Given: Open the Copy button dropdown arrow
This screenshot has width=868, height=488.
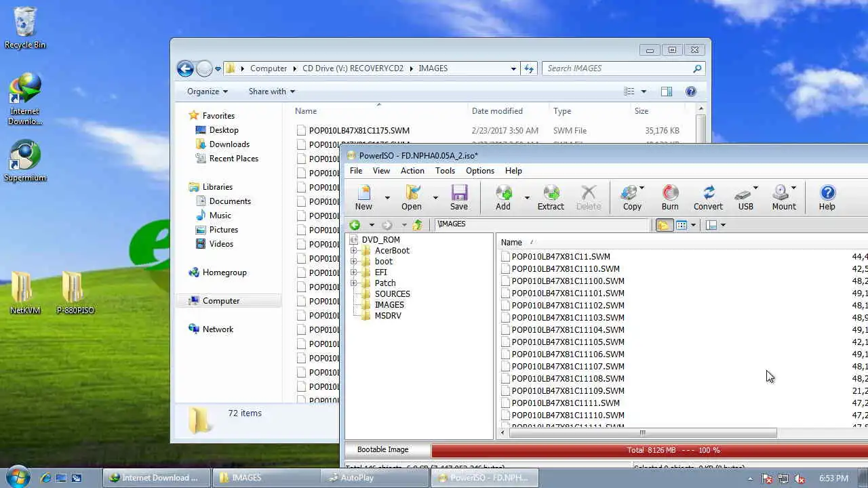Looking at the screenshot, I should coord(642,188).
